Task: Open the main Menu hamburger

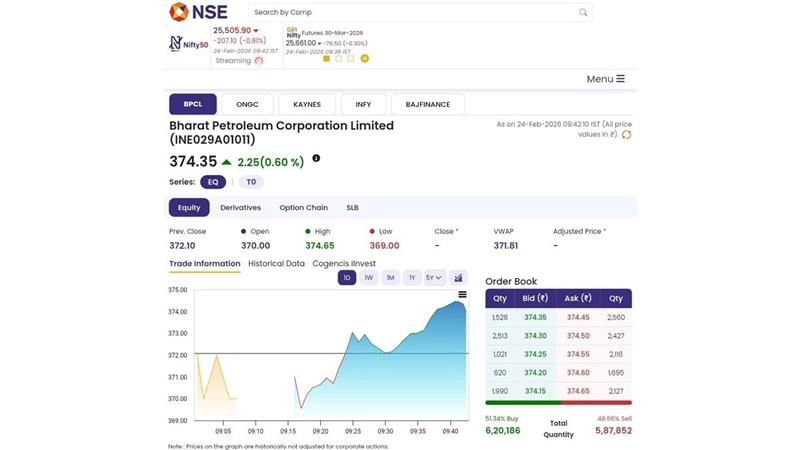Action: point(605,79)
